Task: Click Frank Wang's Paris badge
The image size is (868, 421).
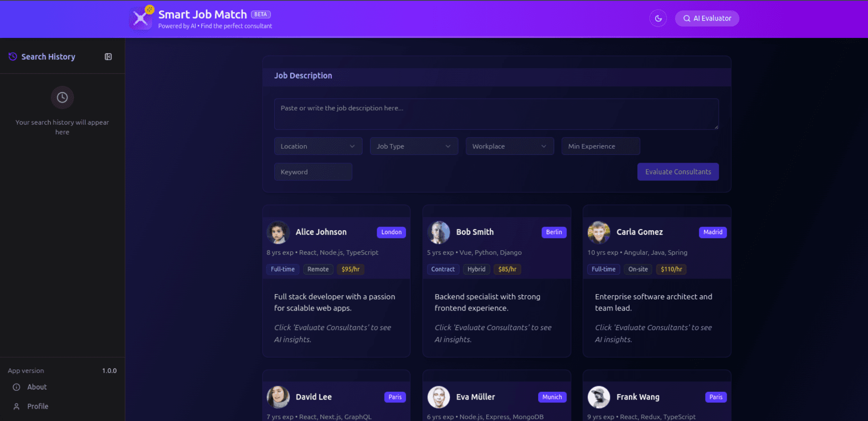Action: 716,397
